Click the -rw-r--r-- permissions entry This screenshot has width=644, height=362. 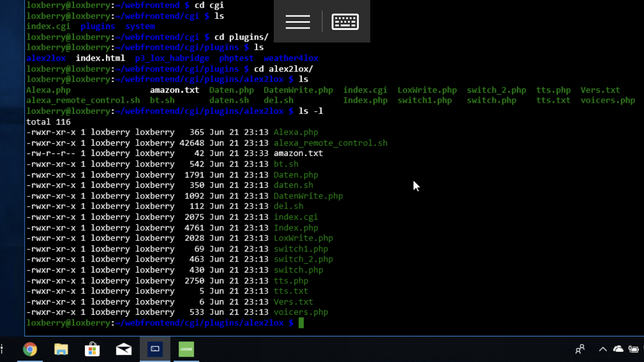point(51,153)
